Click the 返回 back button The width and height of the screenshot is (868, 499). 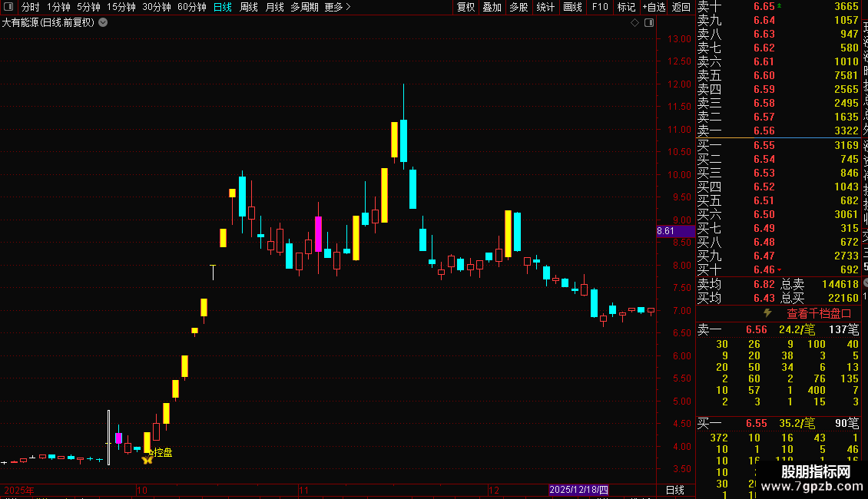(x=681, y=7)
